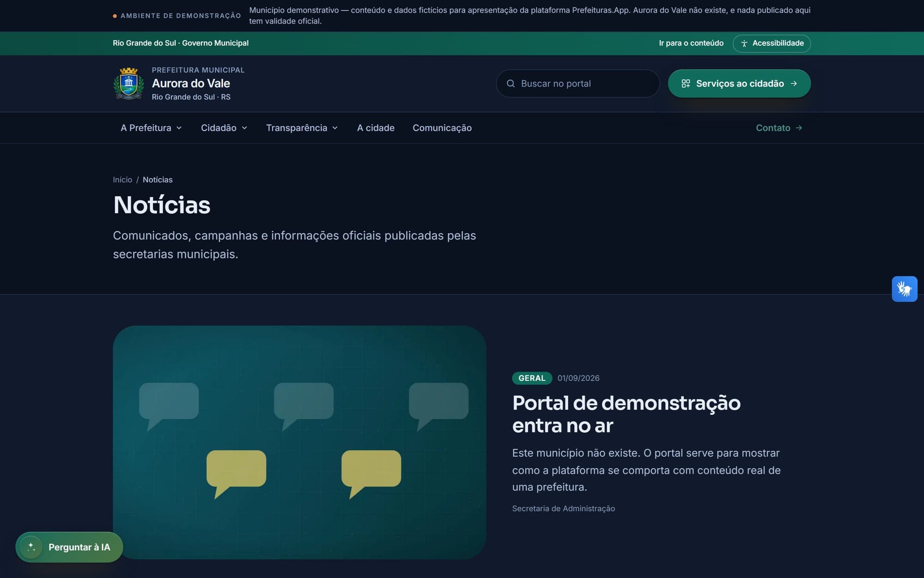Click the PREFEITURA MUNICIPAL label

(x=198, y=70)
